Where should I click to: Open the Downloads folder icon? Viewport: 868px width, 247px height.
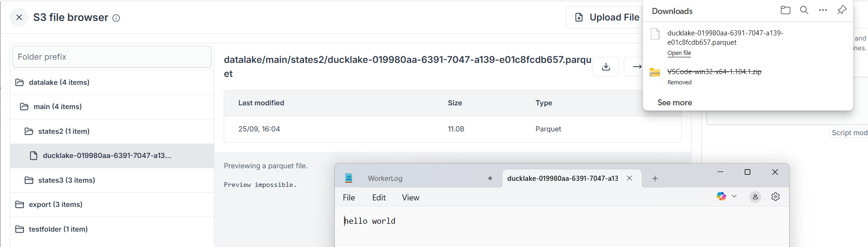pyautogui.click(x=785, y=10)
